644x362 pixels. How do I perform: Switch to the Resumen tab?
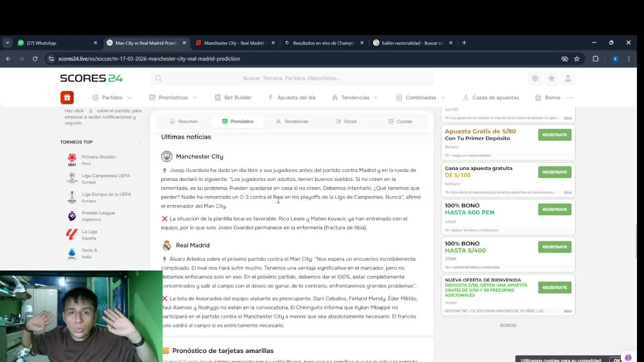point(184,121)
